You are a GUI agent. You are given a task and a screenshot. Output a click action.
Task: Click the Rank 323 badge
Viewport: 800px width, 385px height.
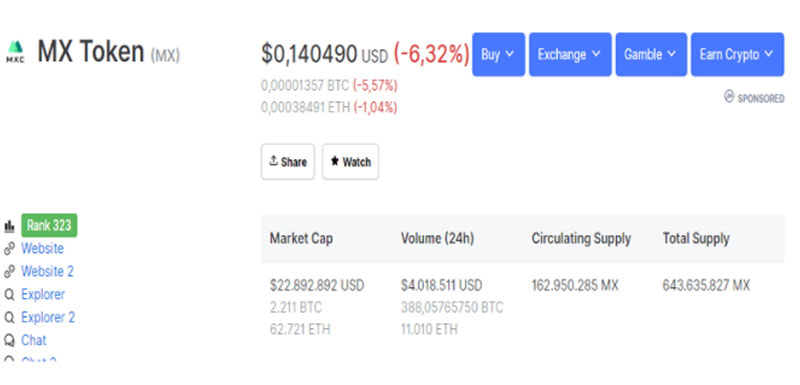click(49, 225)
